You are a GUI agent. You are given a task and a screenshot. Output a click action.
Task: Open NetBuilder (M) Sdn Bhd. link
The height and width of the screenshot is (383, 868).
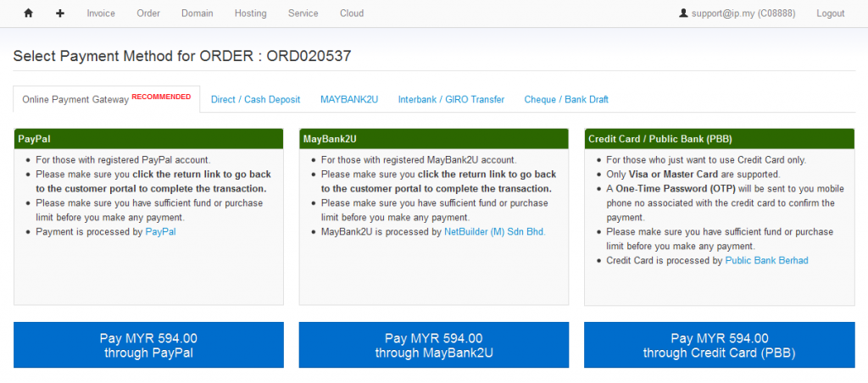(495, 232)
